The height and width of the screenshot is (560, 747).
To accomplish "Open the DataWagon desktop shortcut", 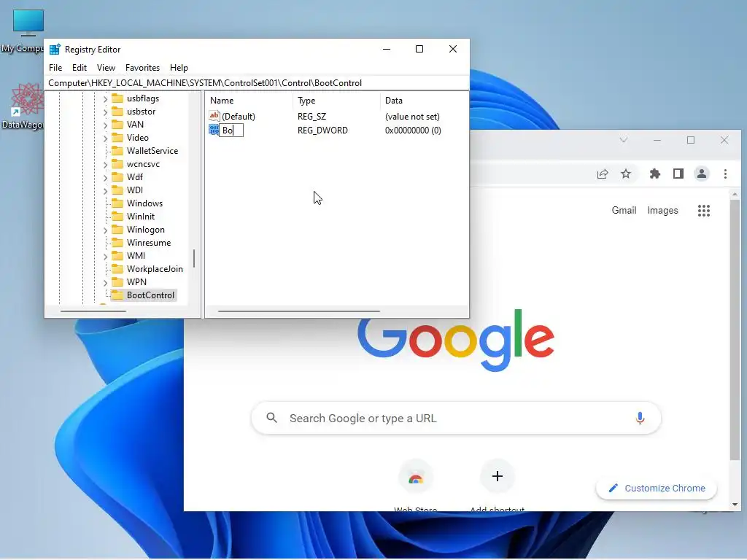I will click(x=25, y=106).
